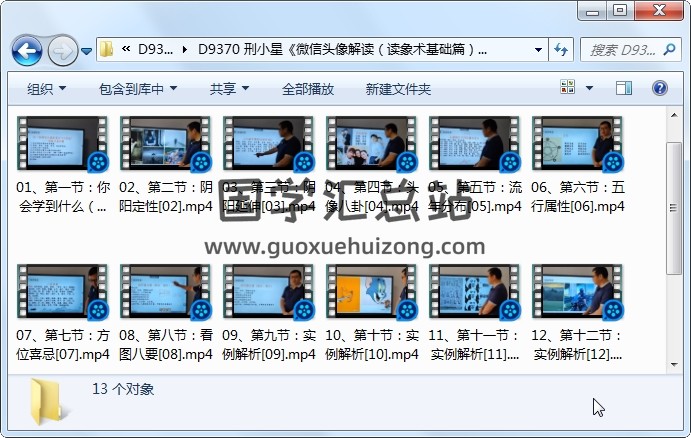Select the D93... breadcrumb segment

[155, 49]
